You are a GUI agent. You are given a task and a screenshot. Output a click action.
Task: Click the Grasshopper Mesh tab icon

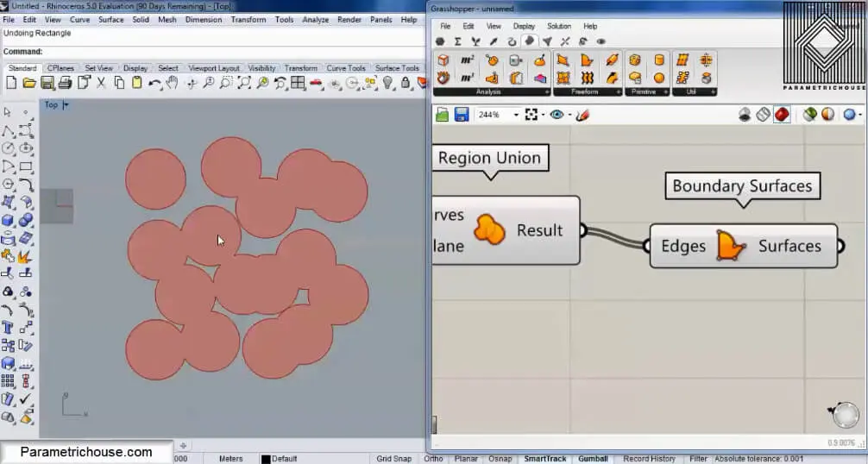pos(547,41)
